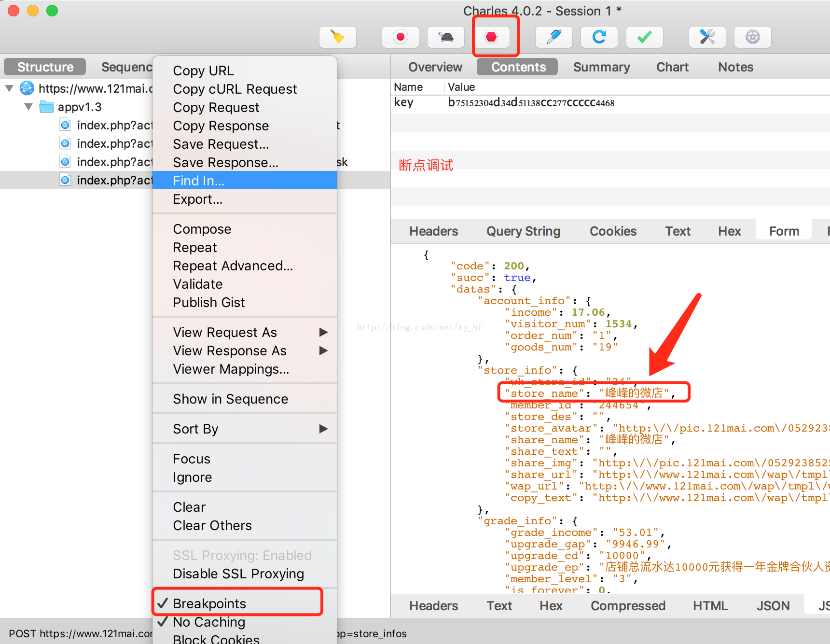Screen dimensions: 830x644
Task: Toggle the red Record button
Action: [x=401, y=37]
